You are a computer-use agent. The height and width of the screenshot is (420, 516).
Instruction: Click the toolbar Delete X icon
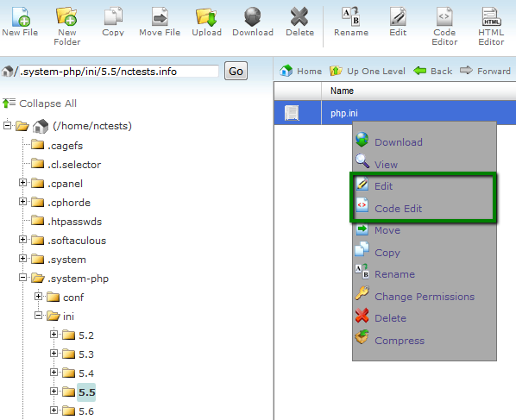[x=299, y=16]
